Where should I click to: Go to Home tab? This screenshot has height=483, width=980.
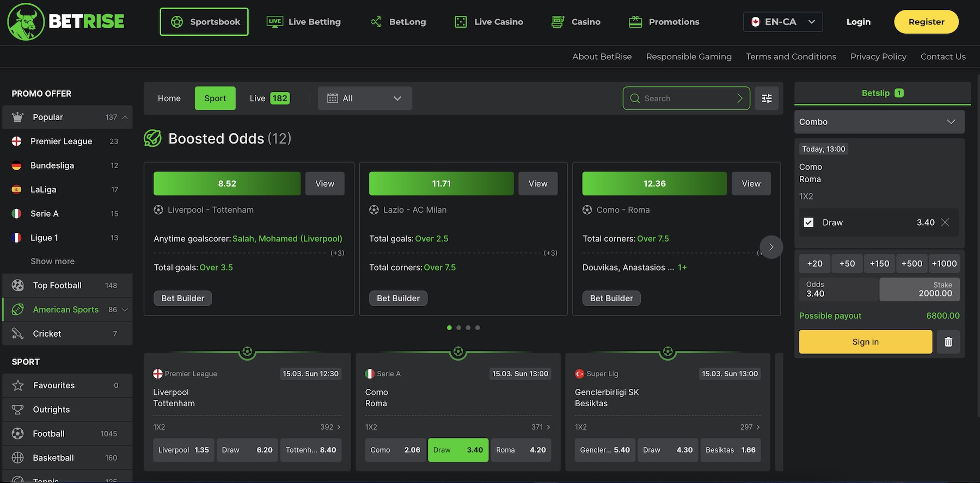click(x=169, y=98)
